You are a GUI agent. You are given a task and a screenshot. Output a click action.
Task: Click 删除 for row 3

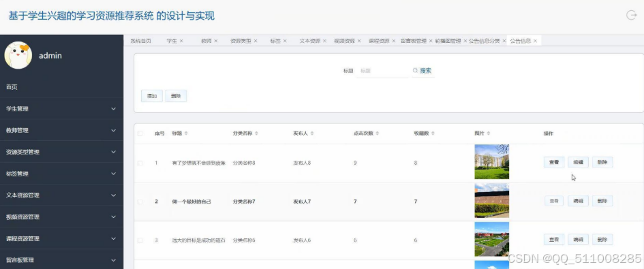pos(602,240)
